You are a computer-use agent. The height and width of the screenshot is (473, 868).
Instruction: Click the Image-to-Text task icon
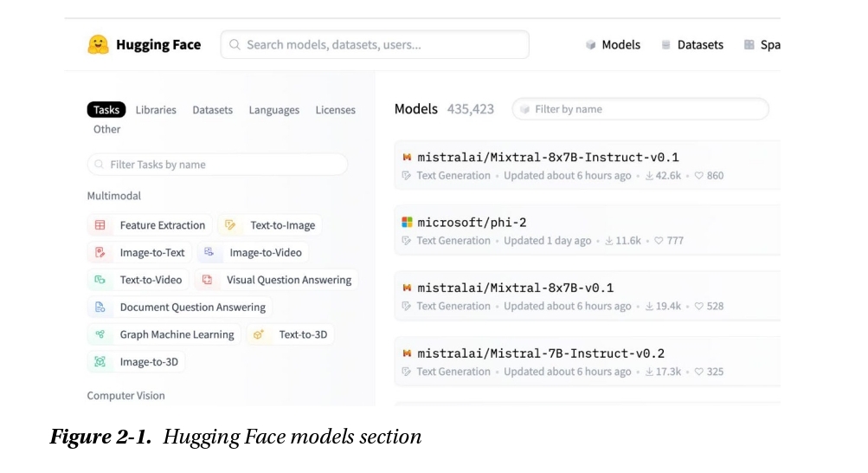tap(100, 253)
